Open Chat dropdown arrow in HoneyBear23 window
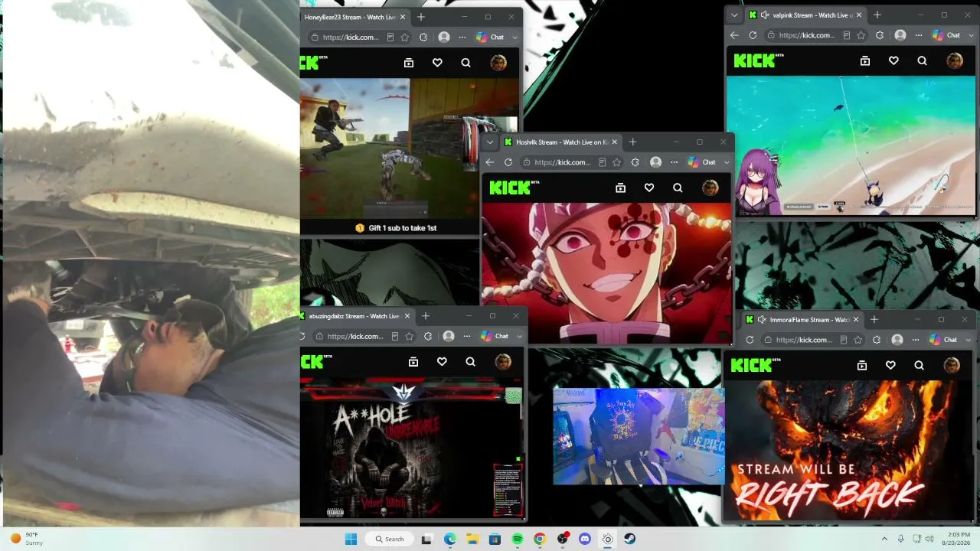The image size is (980, 551). [514, 37]
